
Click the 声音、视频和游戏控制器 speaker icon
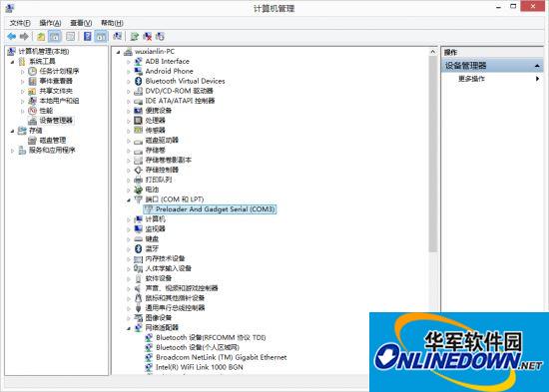[x=139, y=288]
